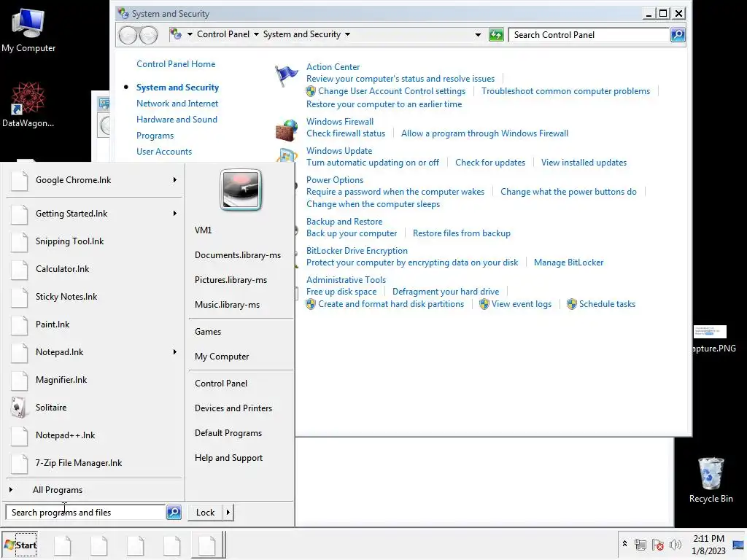The width and height of the screenshot is (747, 560).
Task: Click User Accounts in Control Panel sidebar
Action: [x=164, y=152]
